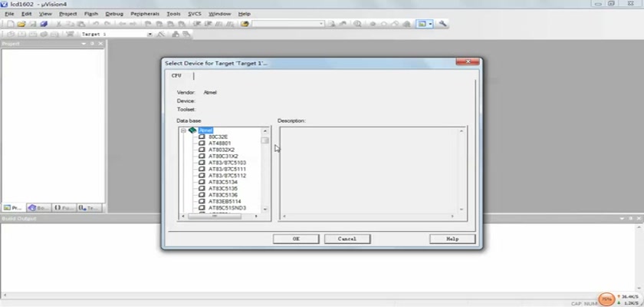Image resolution: width=644 pixels, height=307 pixels.
Task: Click the database list scroll up arrow
Action: click(265, 130)
